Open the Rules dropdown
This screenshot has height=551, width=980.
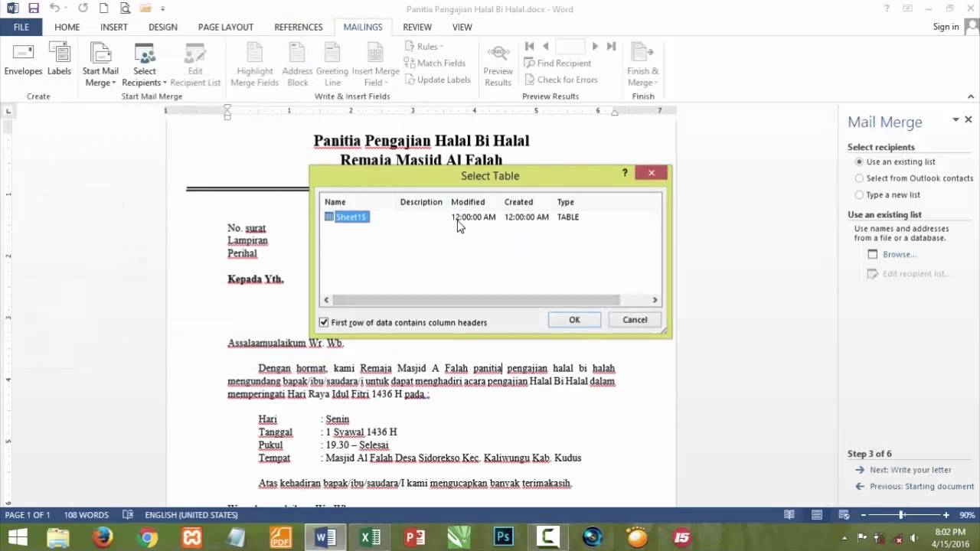coord(423,47)
